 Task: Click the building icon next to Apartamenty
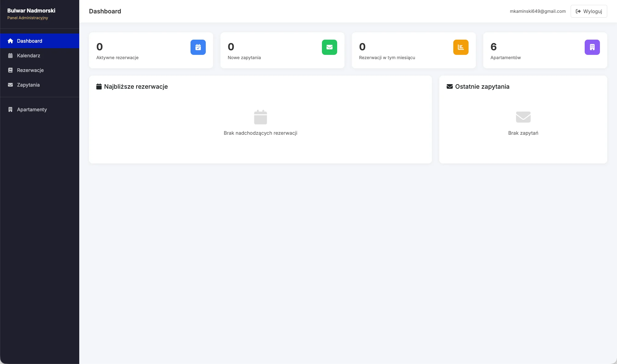click(10, 109)
